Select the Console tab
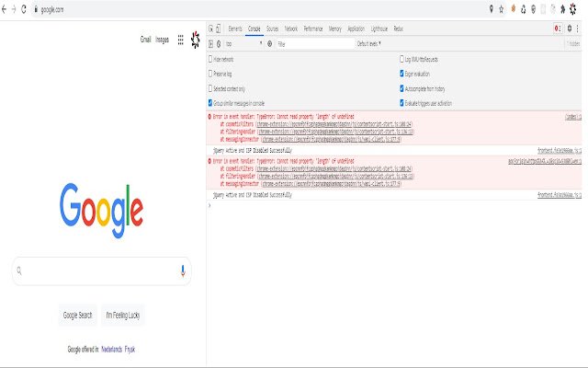 [254, 29]
